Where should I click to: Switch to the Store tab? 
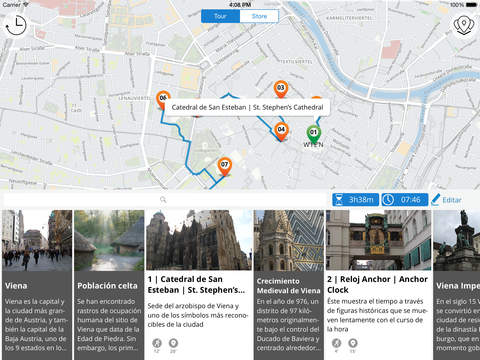[259, 16]
